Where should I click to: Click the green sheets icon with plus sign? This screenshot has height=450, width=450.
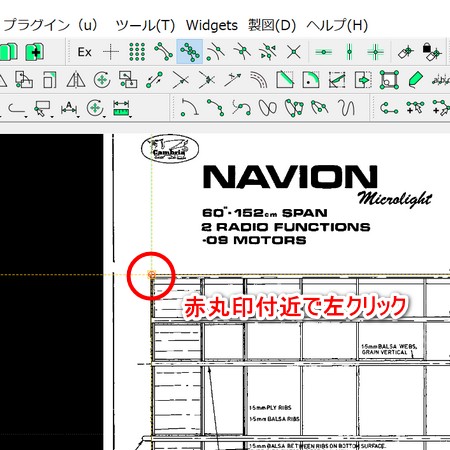click(34, 52)
